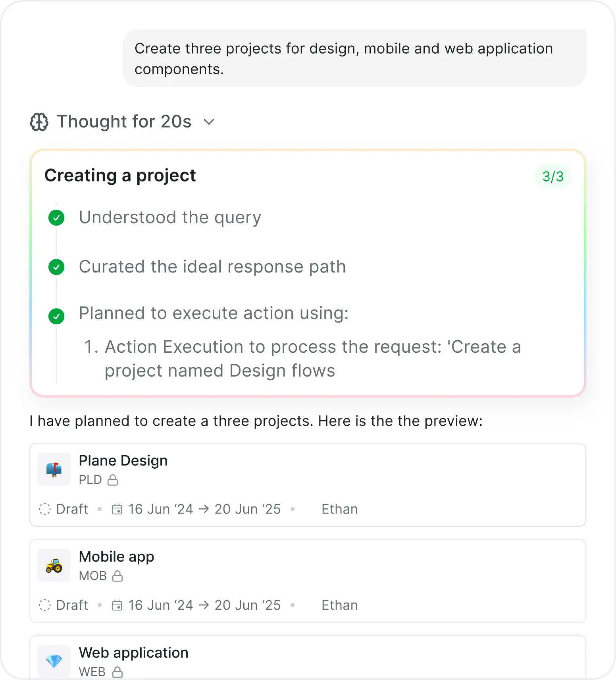616x680 pixels.
Task: Open the Plane Design project title
Action: coord(123,461)
